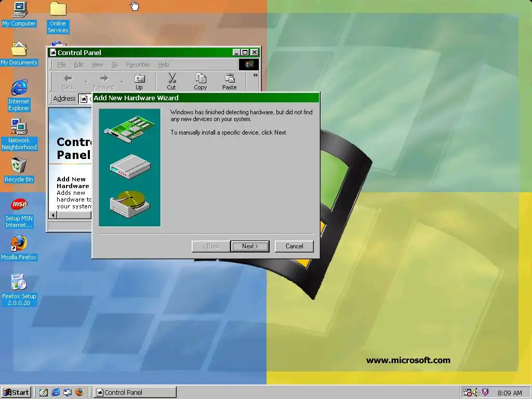The height and width of the screenshot is (399, 532).
Task: Click the Cut scissors icon
Action: (x=171, y=82)
